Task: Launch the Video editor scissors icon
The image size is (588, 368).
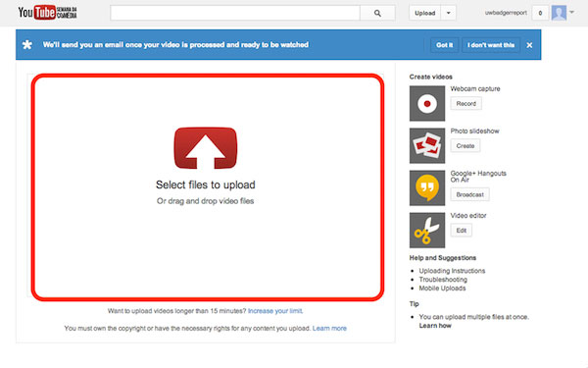Action: 427,231
